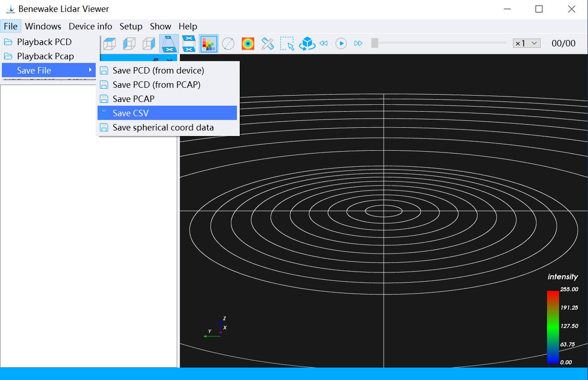Image resolution: width=588 pixels, height=380 pixels.
Task: Toggle the orthographic projection view button
Action: 189,44
